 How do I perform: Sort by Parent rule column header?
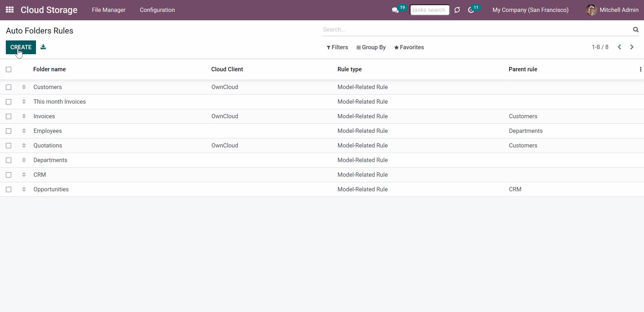523,69
